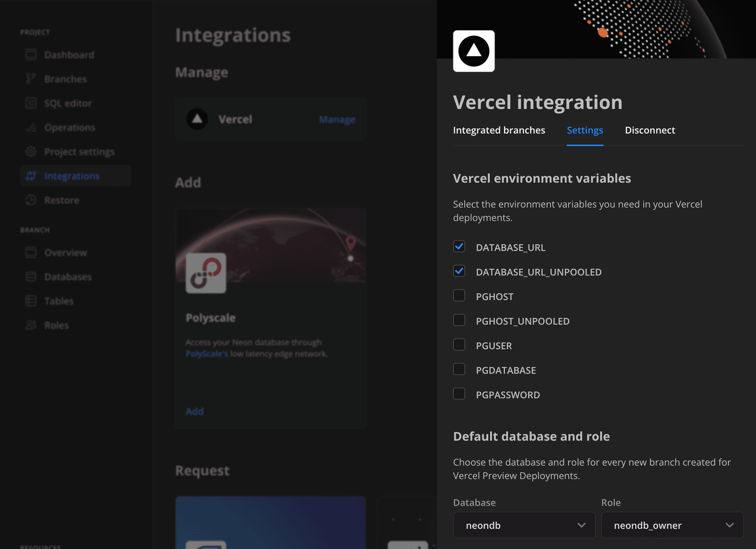The height and width of the screenshot is (549, 756).
Task: Open the Database neondb dropdown
Action: 524,525
